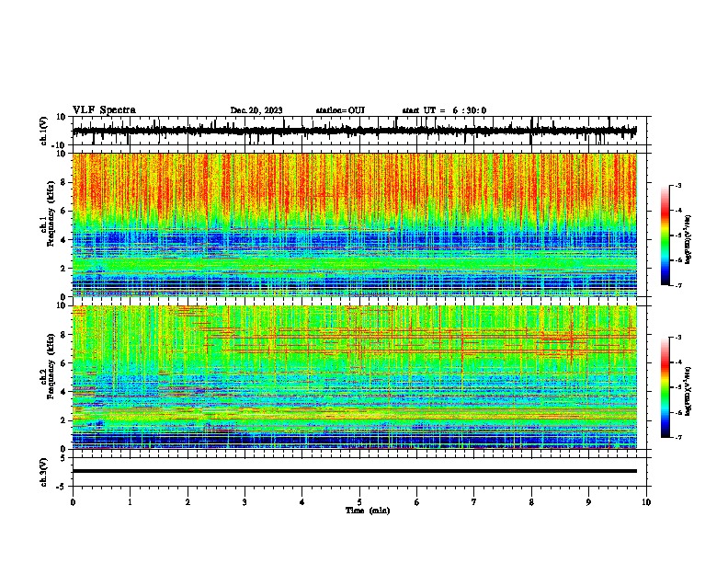Click inside the ch.1 spectrogram panel
Image resolution: width=728 pixels, height=563 pixels.
355,224
